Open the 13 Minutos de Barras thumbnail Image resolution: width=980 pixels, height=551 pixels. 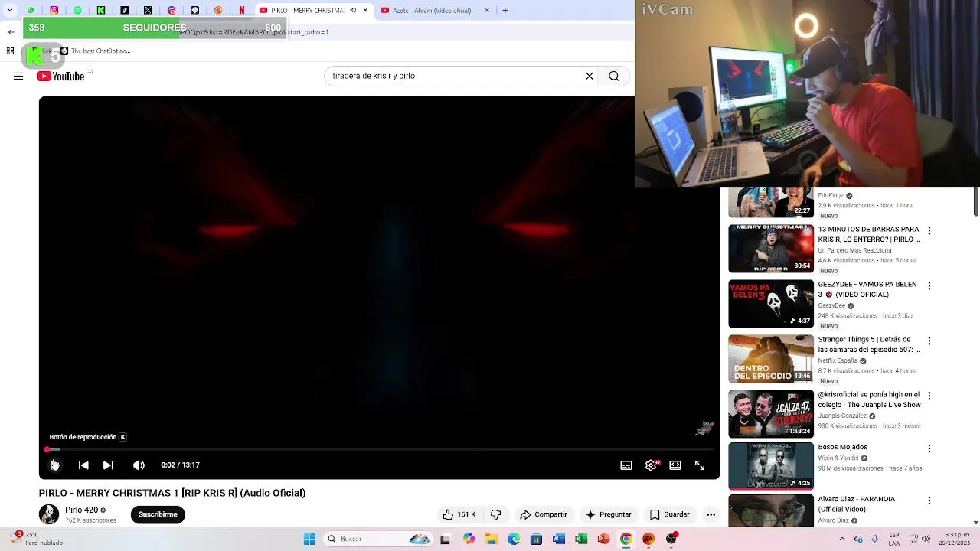pyautogui.click(x=771, y=248)
